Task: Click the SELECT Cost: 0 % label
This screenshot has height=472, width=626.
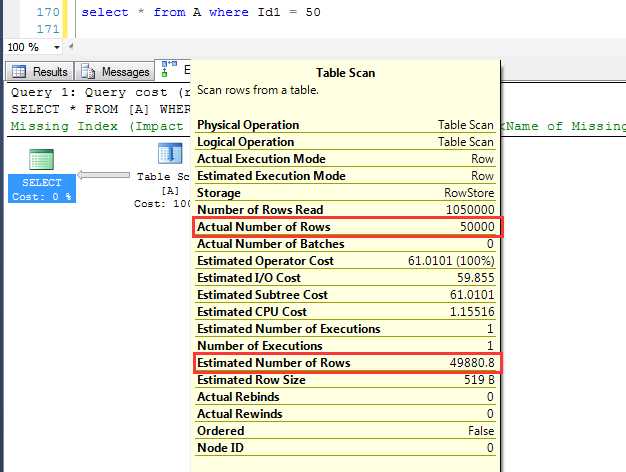Action: [42, 189]
